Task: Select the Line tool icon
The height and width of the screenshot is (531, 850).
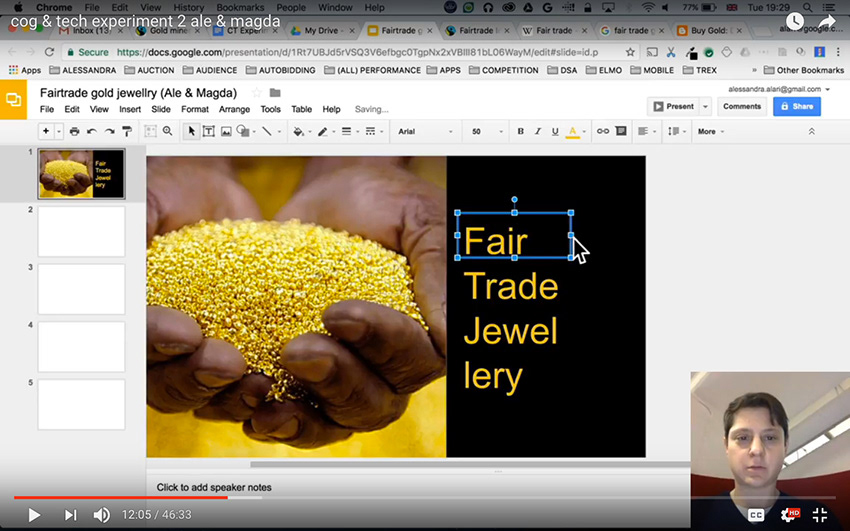Action: (267, 131)
